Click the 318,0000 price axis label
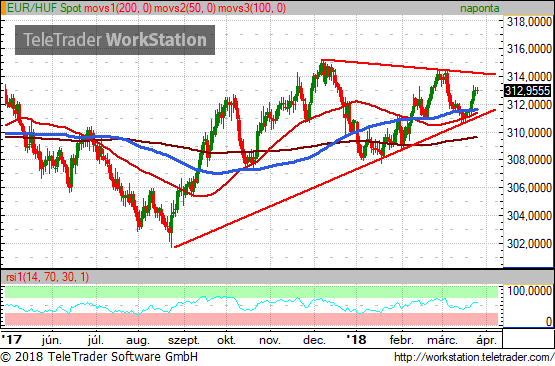 tap(529, 22)
